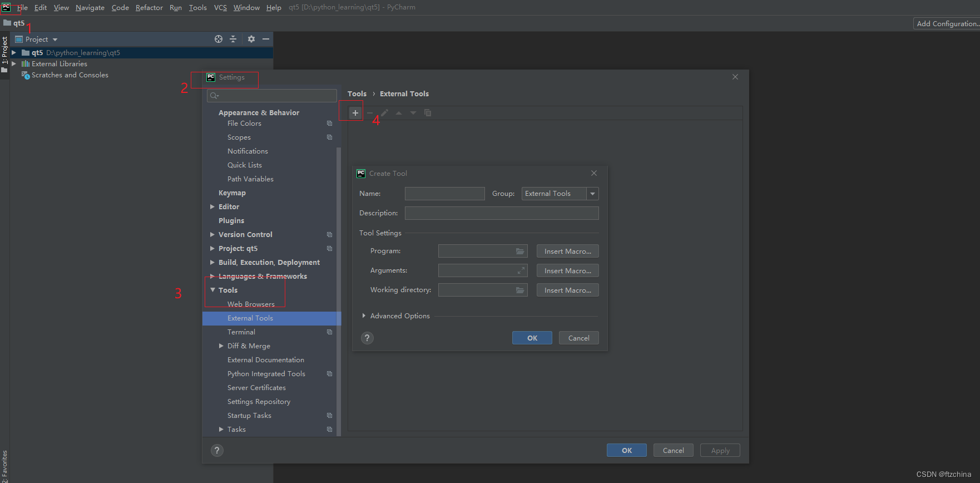
Task: Select Web Browsers settings item
Action: tap(251, 304)
